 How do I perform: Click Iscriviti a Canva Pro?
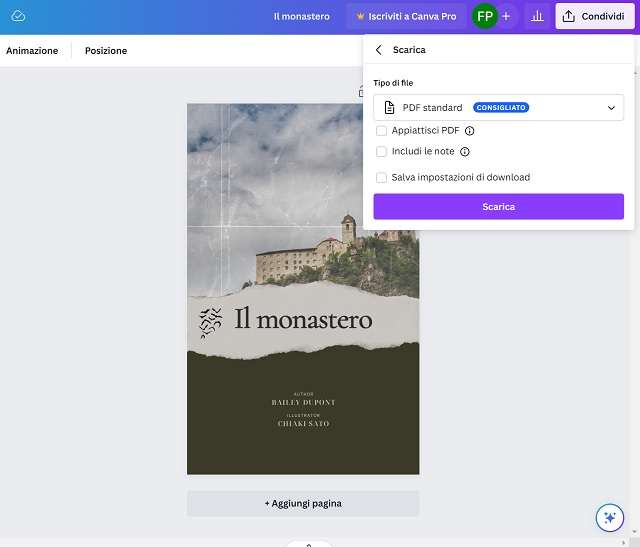click(406, 16)
